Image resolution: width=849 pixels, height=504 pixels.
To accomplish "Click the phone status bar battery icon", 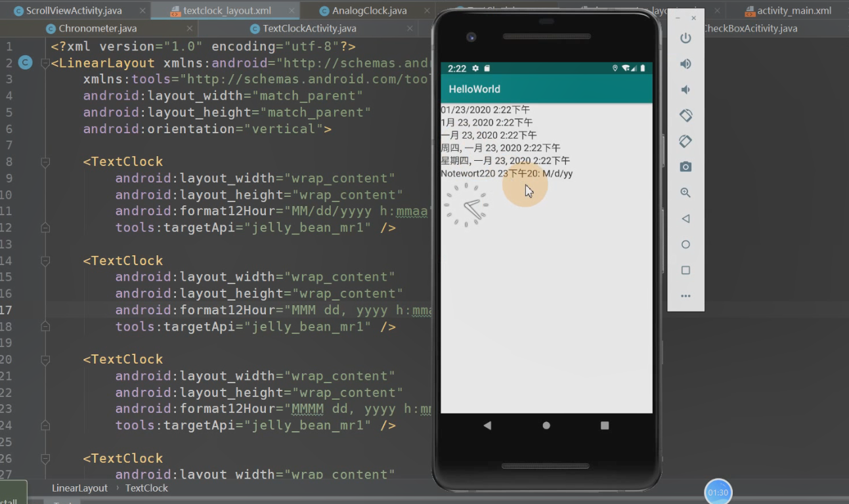I will pyautogui.click(x=643, y=68).
